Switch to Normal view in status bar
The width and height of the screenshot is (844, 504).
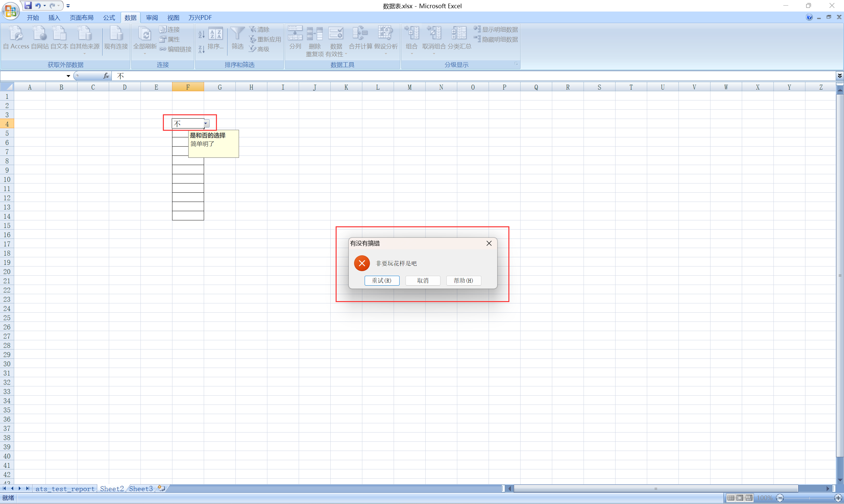[731, 498]
